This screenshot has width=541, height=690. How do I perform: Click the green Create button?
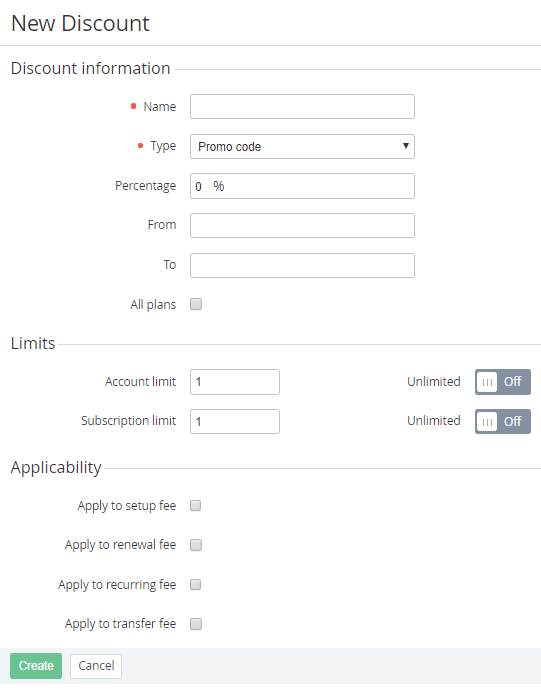(36, 666)
